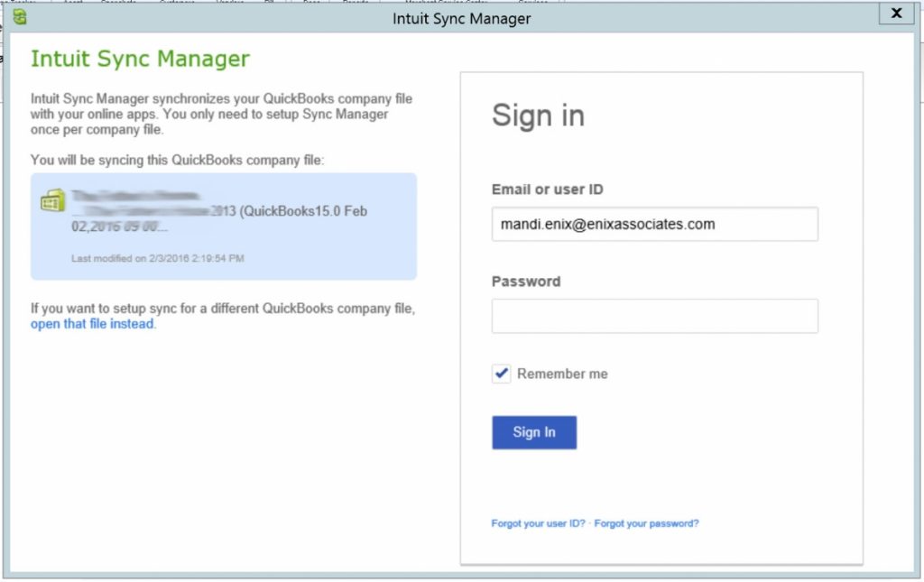Click the window title 'Intuit Sync Manager' text

pyautogui.click(x=461, y=19)
